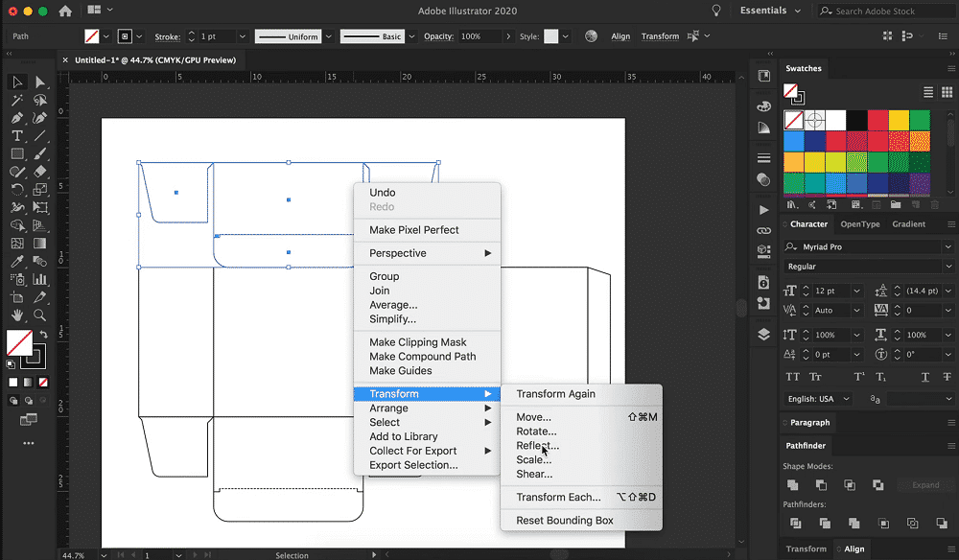Choose the Hand tool
The width and height of the screenshot is (959, 560).
(x=17, y=315)
